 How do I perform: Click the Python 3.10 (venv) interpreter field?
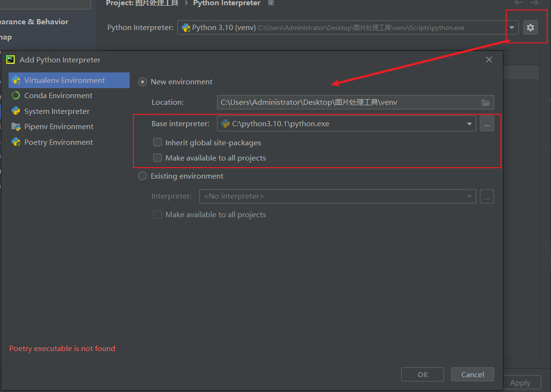348,28
